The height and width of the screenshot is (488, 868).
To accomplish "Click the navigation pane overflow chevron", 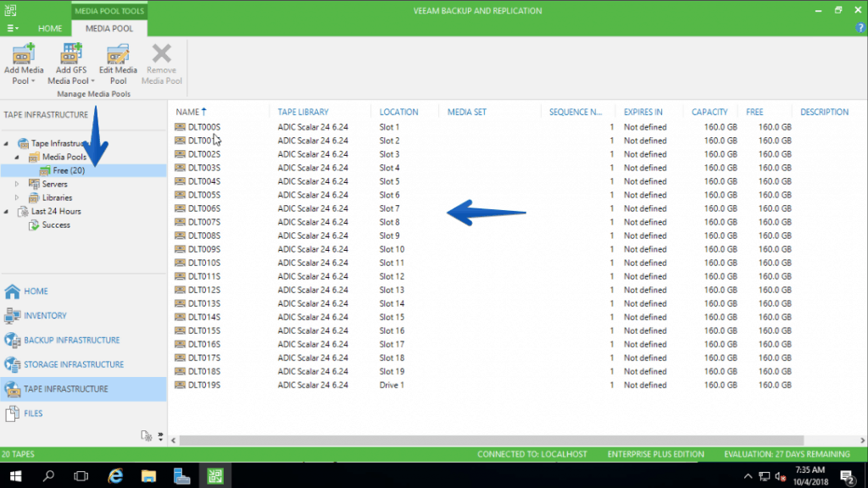I will 160,436.
